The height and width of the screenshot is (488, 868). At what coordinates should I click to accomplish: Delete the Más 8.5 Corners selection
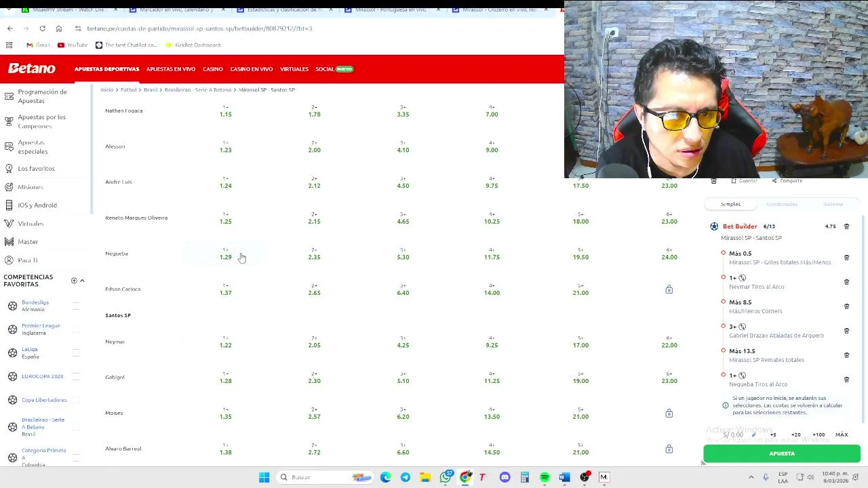click(846, 306)
